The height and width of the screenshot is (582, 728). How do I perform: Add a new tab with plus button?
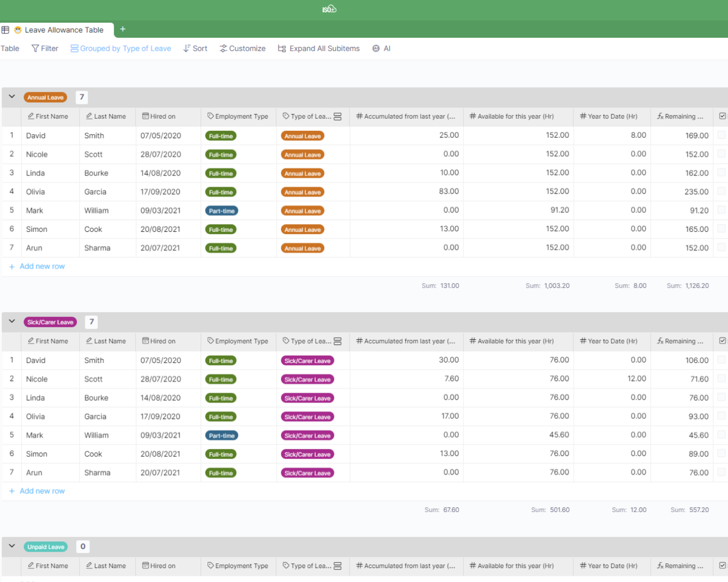pos(123,29)
